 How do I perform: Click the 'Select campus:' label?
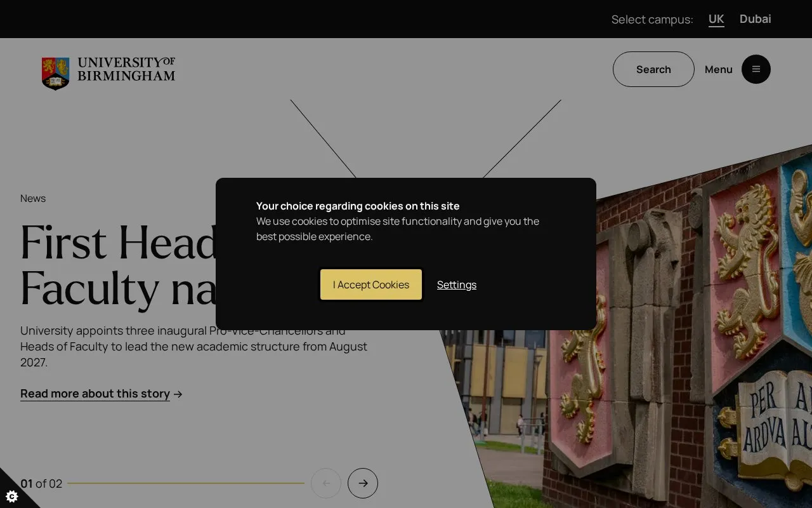click(x=652, y=20)
